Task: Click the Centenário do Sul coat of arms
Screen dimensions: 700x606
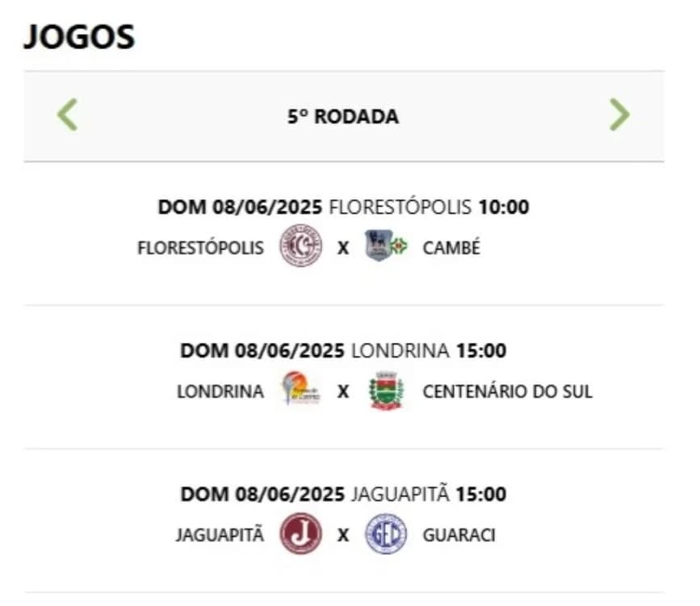Action: click(386, 391)
